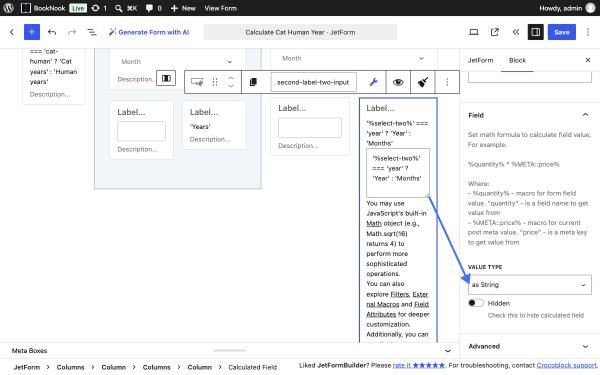This screenshot has width=600, height=375.
Task: Switch to the Block tab
Action: 517,60
